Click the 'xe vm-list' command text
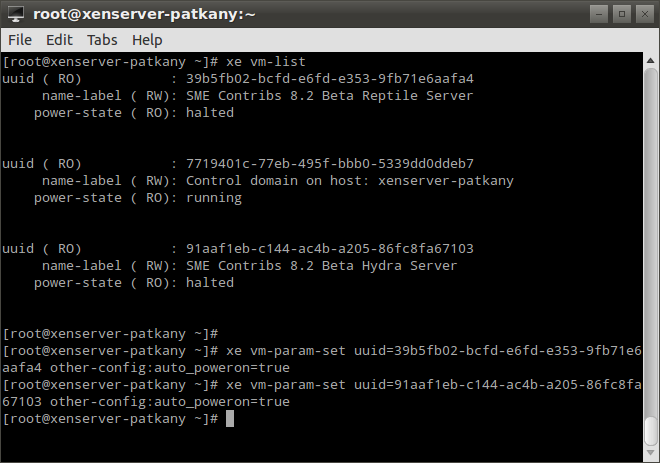 coord(266,62)
